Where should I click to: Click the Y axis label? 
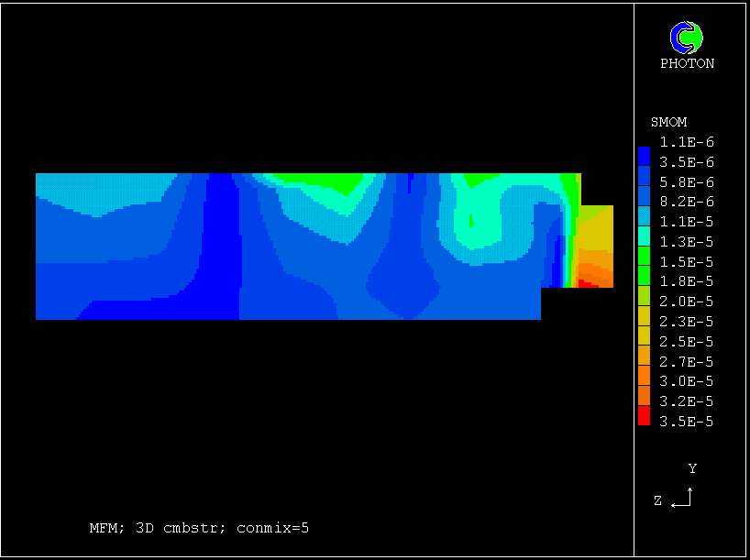[x=692, y=468]
